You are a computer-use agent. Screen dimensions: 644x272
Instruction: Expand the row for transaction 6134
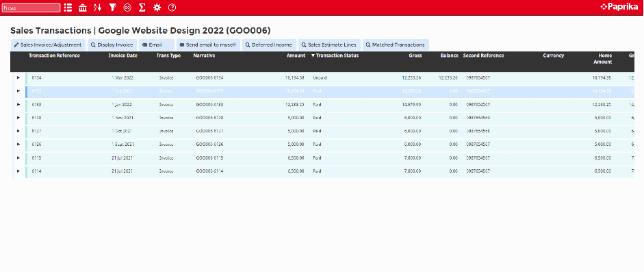coord(18,77)
